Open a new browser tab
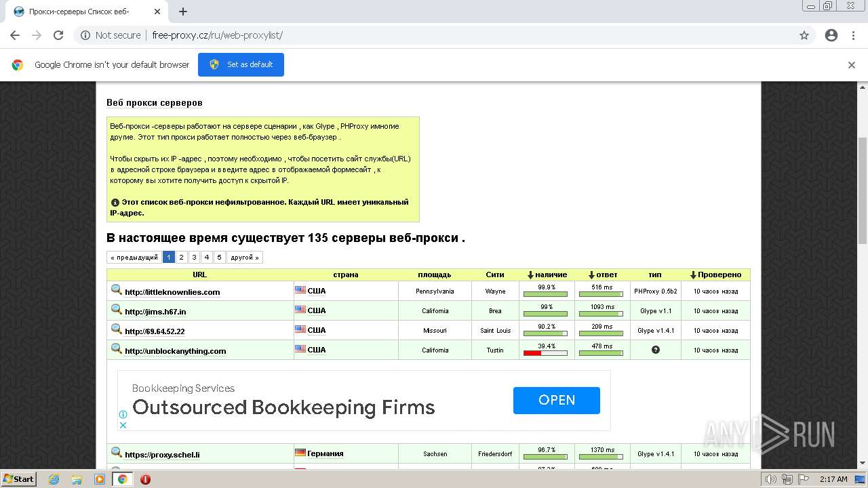The height and width of the screenshot is (488, 868). [183, 12]
